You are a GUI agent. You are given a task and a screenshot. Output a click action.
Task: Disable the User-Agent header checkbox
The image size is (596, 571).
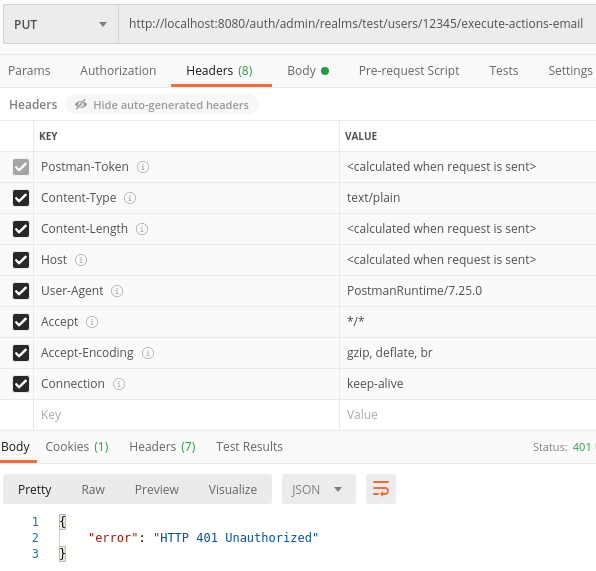[x=21, y=291]
